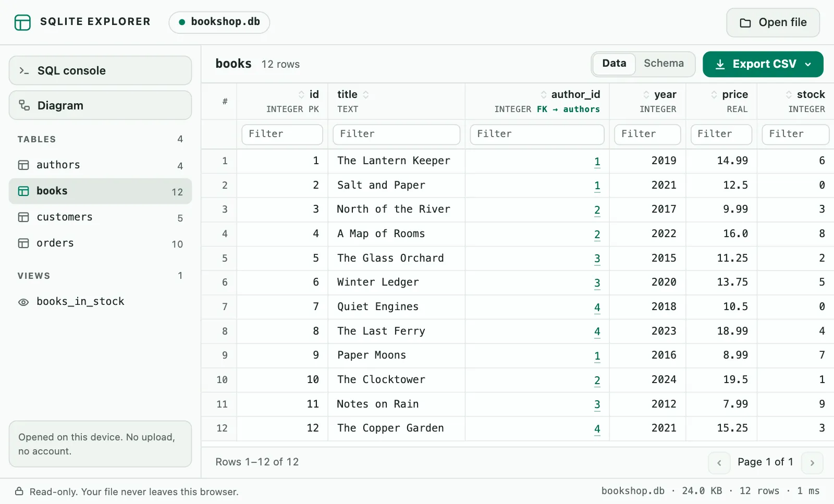This screenshot has height=504, width=834.
Task: Open the Export CSV dropdown chevron
Action: tap(808, 65)
